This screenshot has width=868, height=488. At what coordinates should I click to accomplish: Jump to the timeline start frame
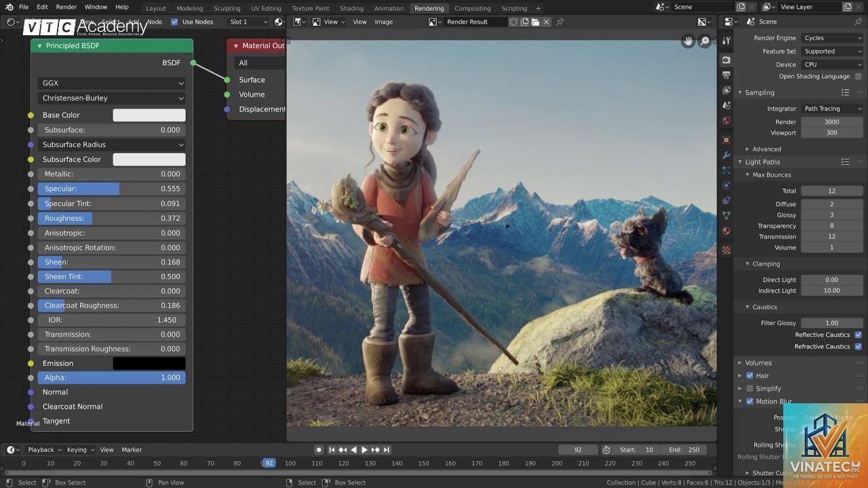click(x=332, y=449)
